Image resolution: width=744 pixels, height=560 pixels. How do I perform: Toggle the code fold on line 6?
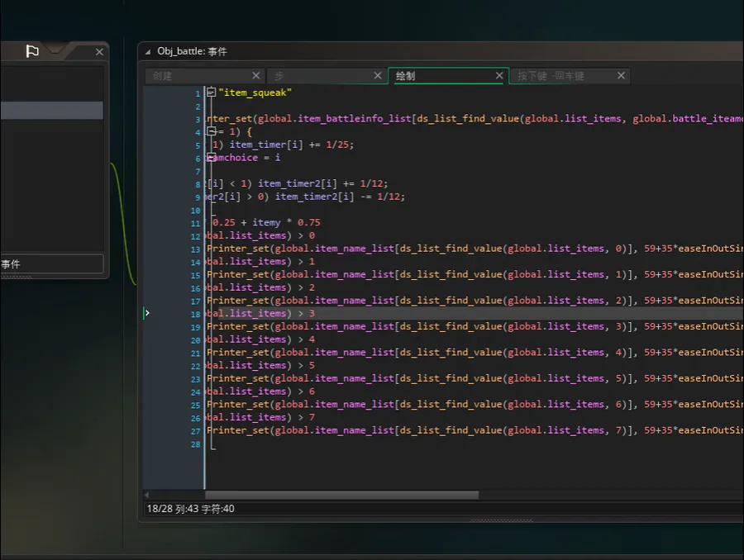pyautogui.click(x=211, y=158)
